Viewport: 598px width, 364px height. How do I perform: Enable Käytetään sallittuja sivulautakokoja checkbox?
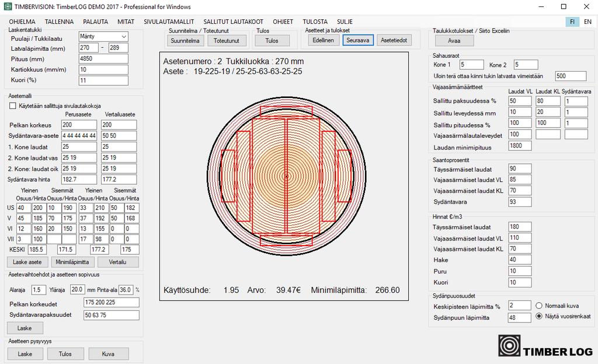(x=13, y=106)
